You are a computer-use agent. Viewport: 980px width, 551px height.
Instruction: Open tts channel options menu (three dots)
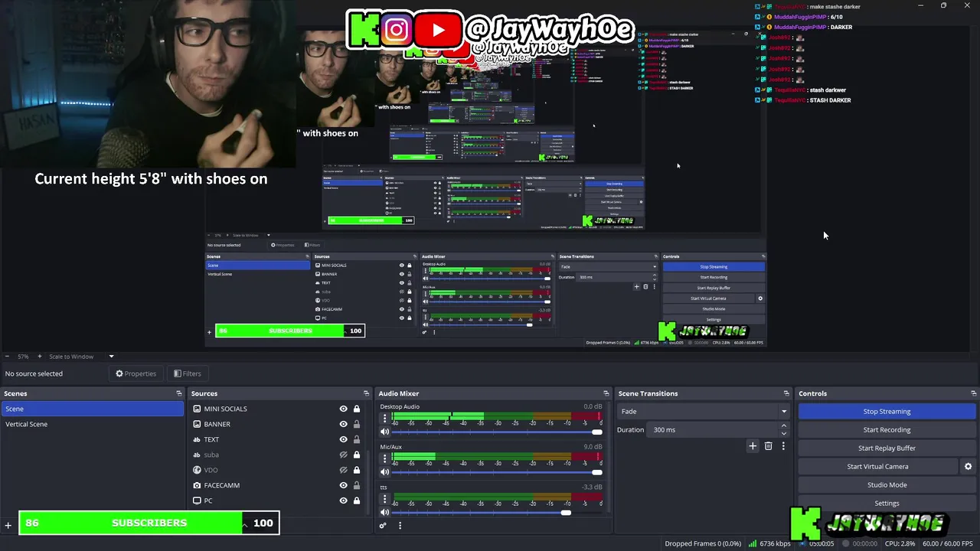click(x=384, y=499)
